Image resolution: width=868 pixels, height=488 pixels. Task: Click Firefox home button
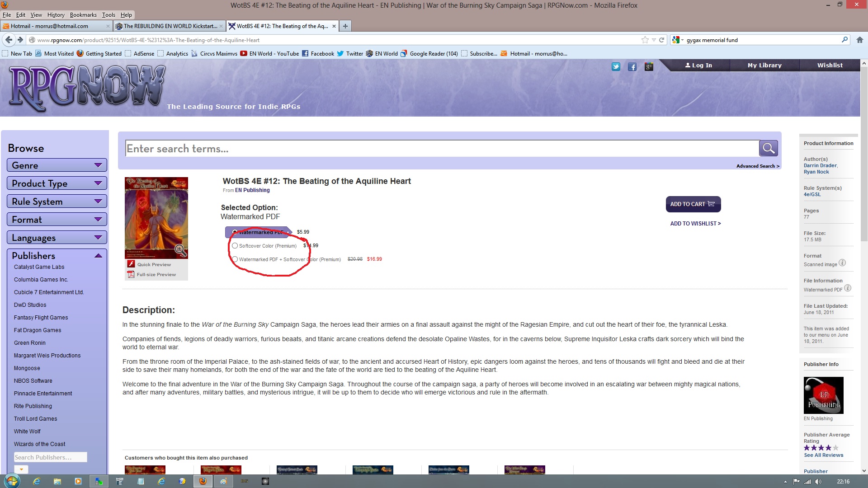859,40
